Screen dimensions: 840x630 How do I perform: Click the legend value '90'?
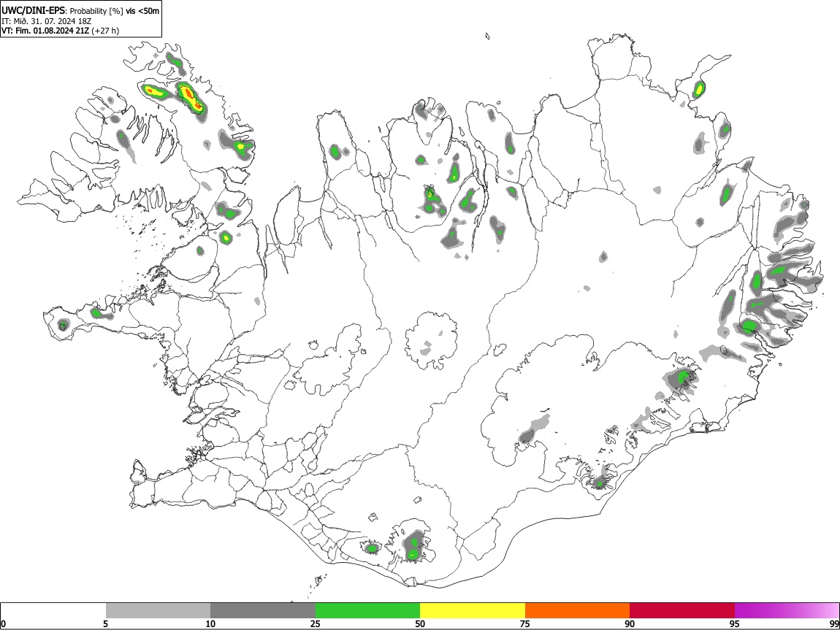tap(630, 623)
